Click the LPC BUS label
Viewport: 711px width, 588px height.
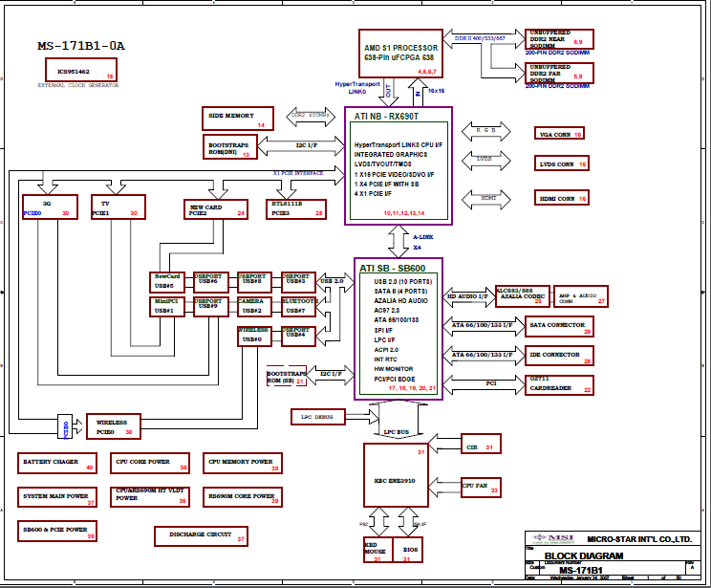click(397, 432)
